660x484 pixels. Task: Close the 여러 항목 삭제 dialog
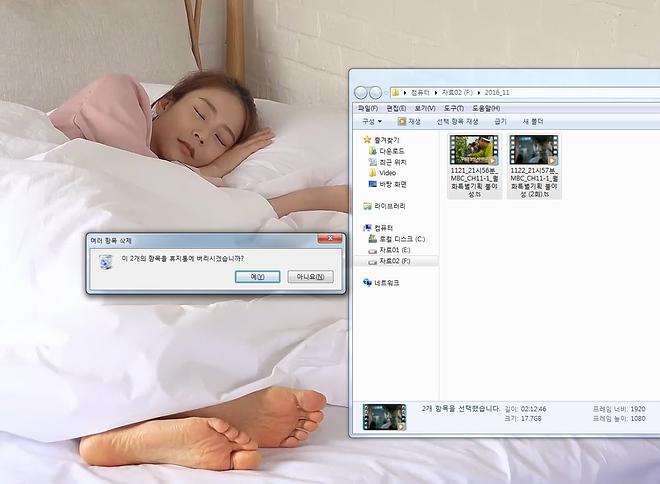coord(330,239)
